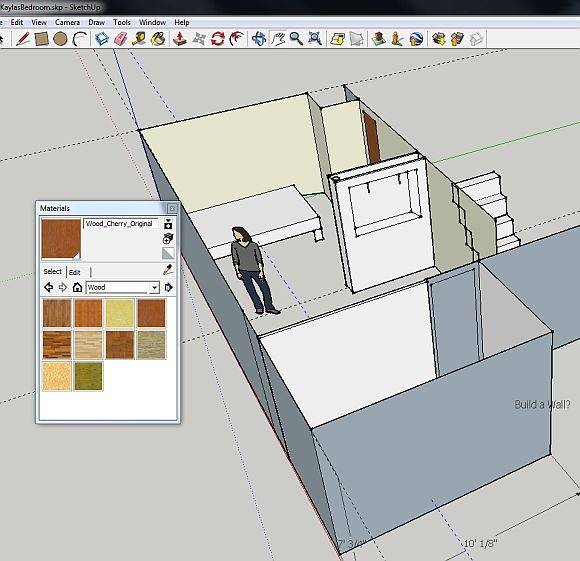Image resolution: width=580 pixels, height=561 pixels.
Task: Open the Tools menu
Action: pyautogui.click(x=122, y=22)
